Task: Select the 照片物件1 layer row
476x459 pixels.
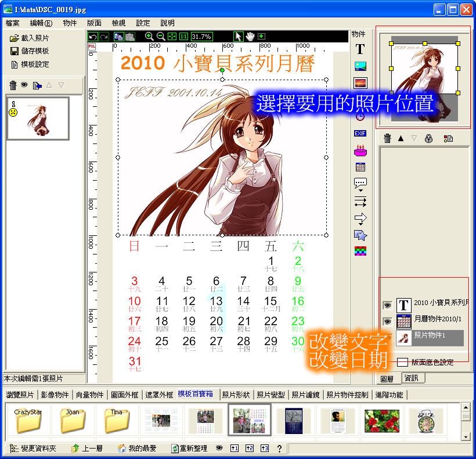Action: (x=430, y=338)
